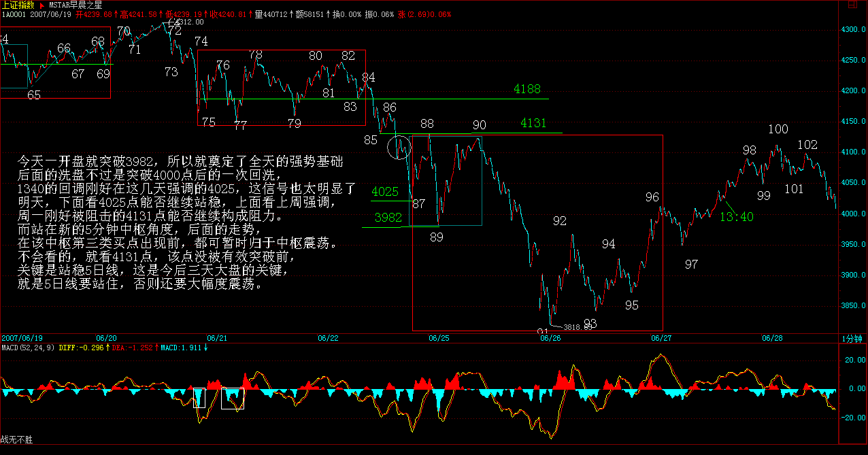Click the red arrow beside 上证指数 title

pos(43,5)
